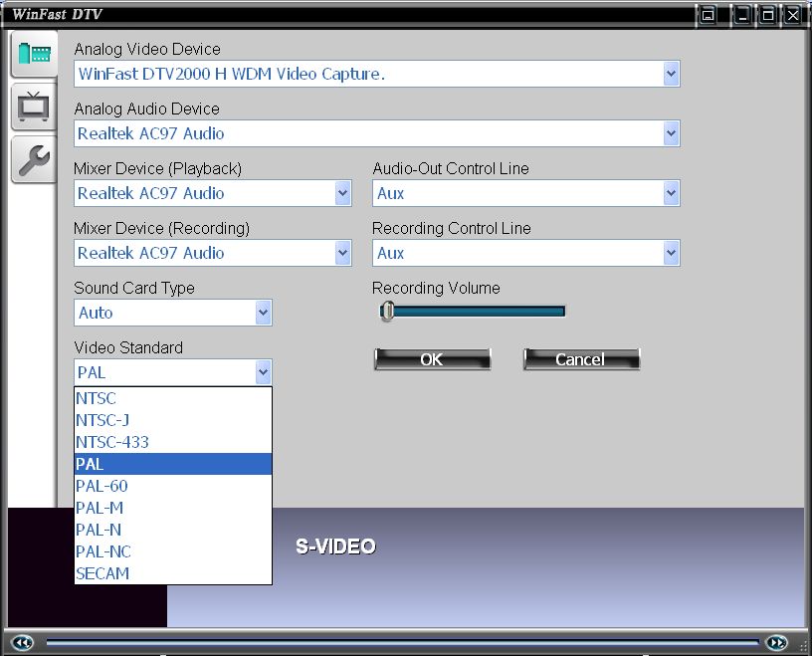Open the capture device settings tab icon
Image resolution: width=812 pixels, height=656 pixels.
(x=34, y=54)
